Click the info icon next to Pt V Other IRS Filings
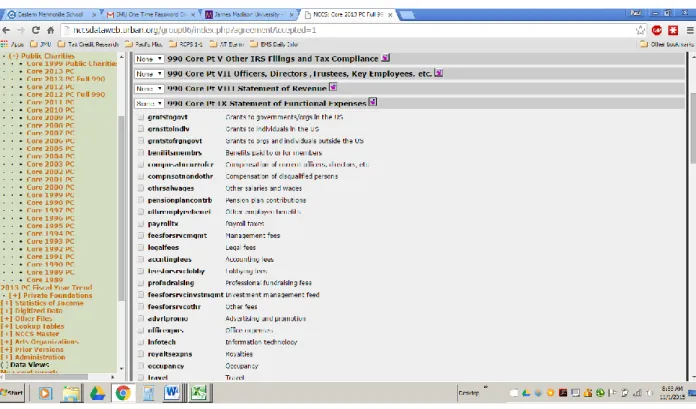The height and width of the screenshot is (409, 696). [385, 58]
